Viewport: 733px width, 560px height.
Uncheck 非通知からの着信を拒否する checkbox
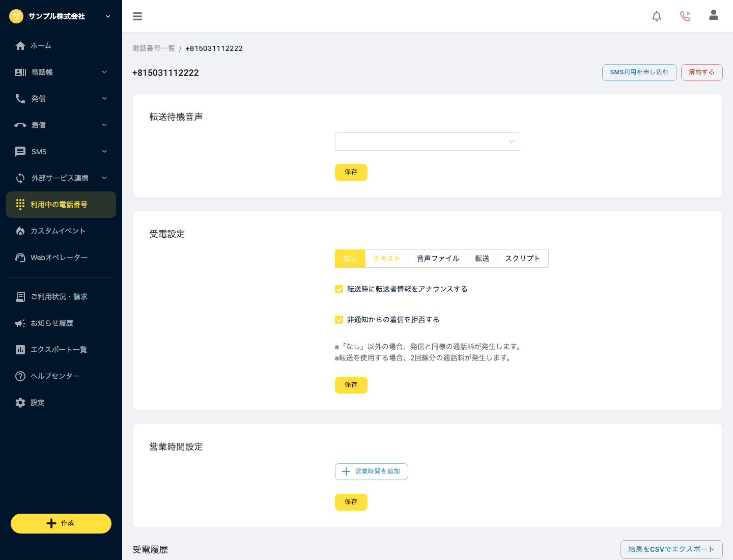click(339, 320)
